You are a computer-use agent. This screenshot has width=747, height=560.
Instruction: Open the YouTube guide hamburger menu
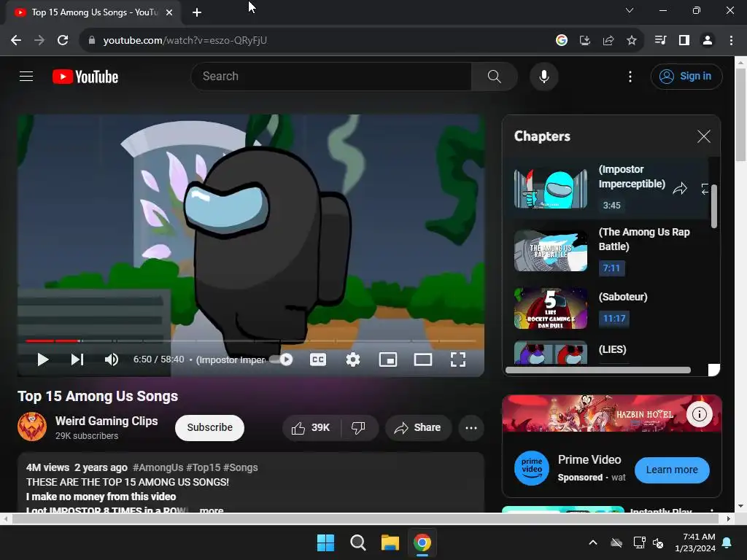pos(26,76)
